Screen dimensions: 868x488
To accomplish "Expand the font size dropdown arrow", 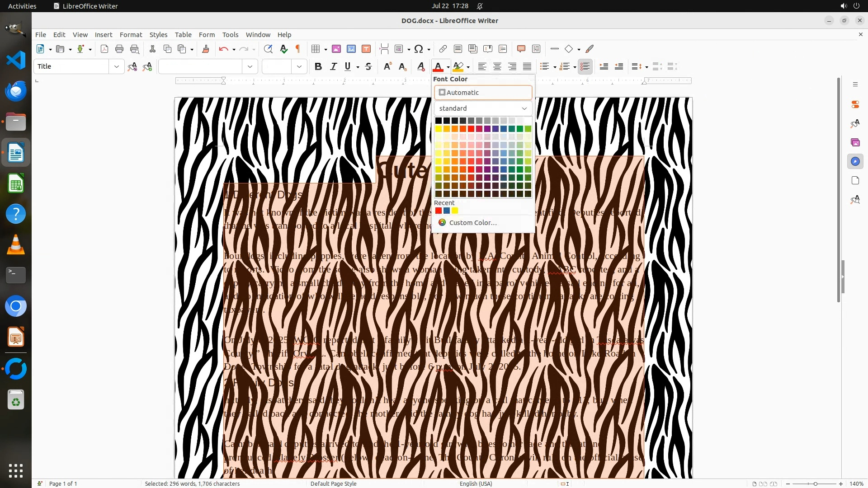I will [x=299, y=66].
